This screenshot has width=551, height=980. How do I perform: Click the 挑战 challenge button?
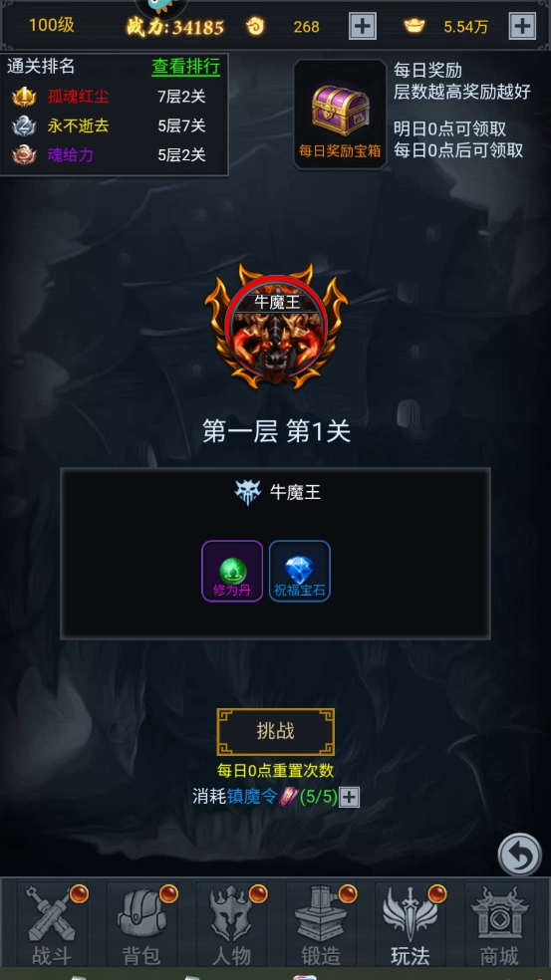coord(276,732)
